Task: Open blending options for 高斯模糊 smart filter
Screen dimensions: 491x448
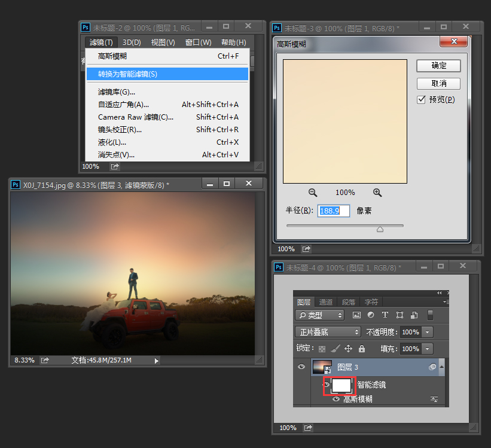Action: (434, 399)
